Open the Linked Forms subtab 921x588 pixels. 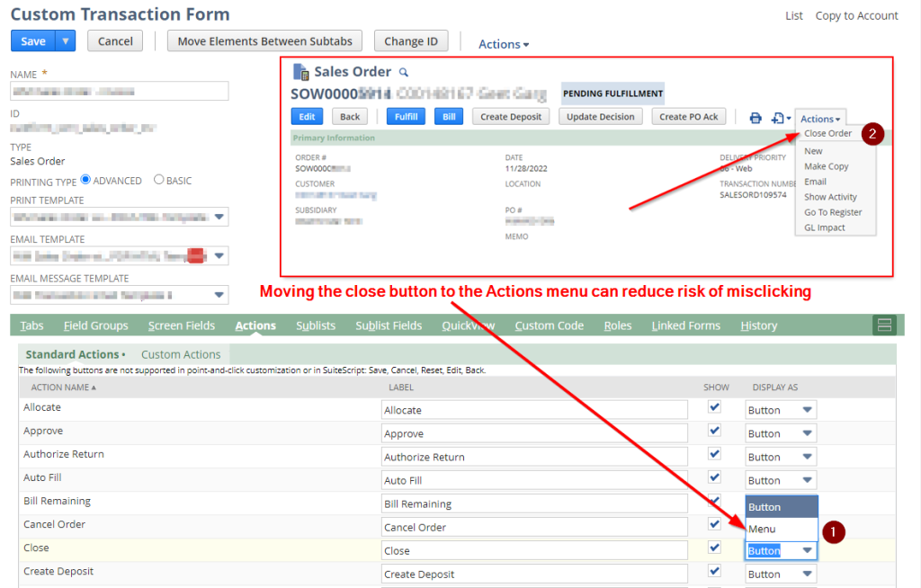685,325
